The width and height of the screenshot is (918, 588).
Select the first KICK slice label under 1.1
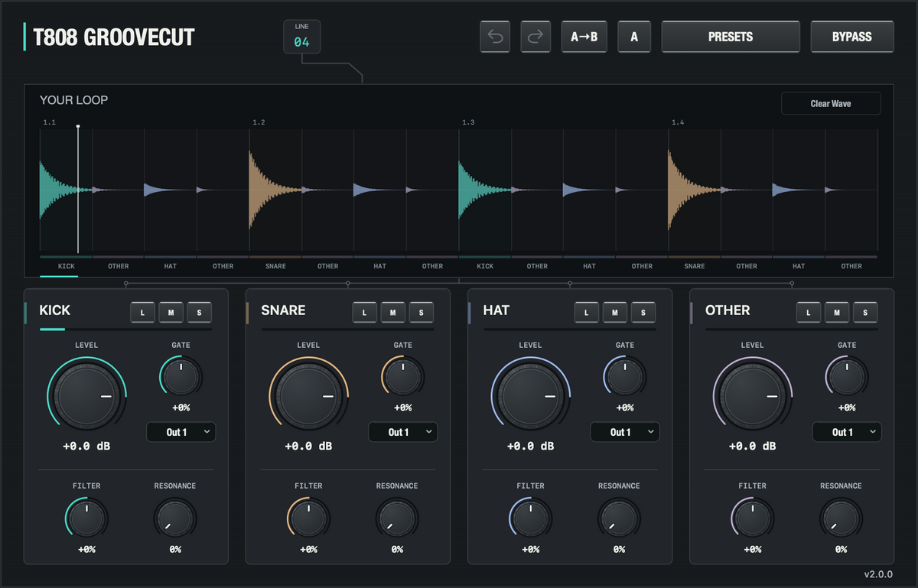[x=67, y=266]
